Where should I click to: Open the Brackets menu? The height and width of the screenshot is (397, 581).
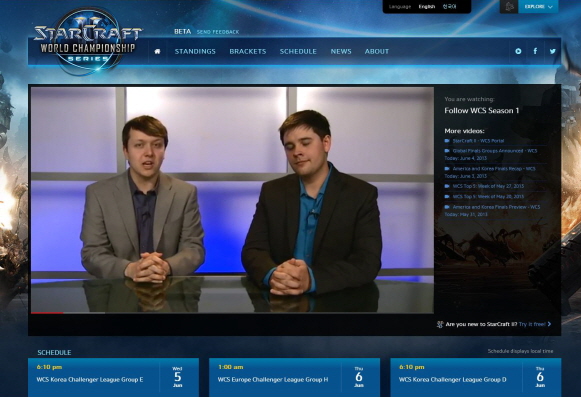click(x=248, y=52)
